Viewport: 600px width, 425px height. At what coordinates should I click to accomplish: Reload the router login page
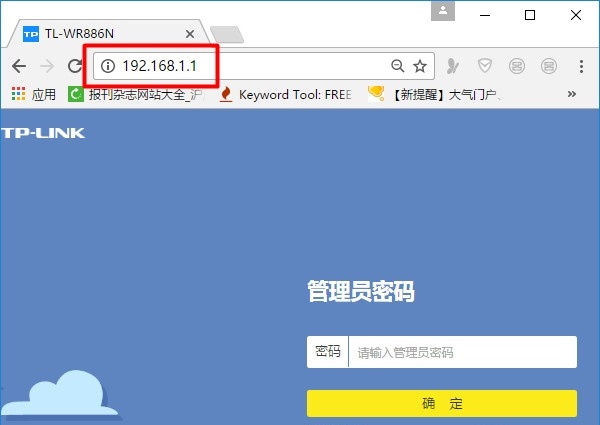click(75, 66)
